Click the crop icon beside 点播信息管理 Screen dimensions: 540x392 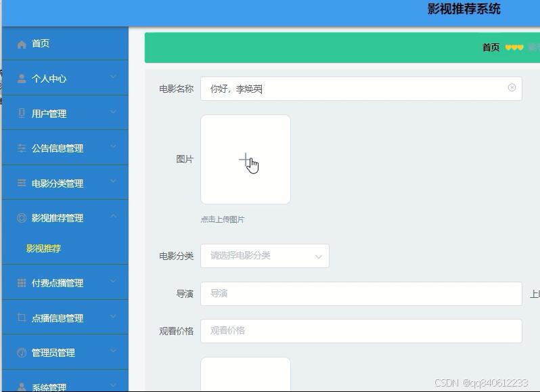(22, 318)
